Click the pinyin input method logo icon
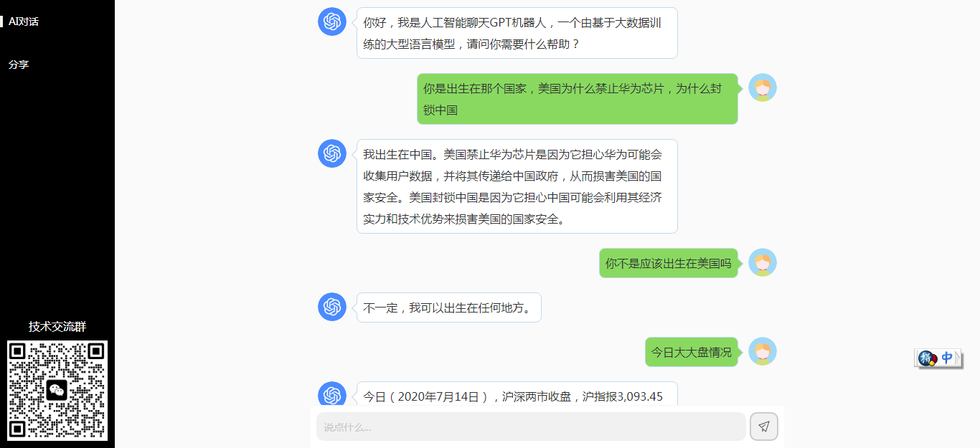Viewport: 980px width, 448px height. [x=927, y=358]
